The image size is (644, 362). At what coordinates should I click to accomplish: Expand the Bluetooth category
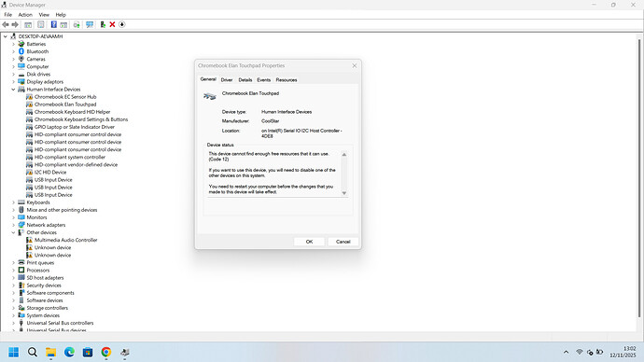point(13,51)
